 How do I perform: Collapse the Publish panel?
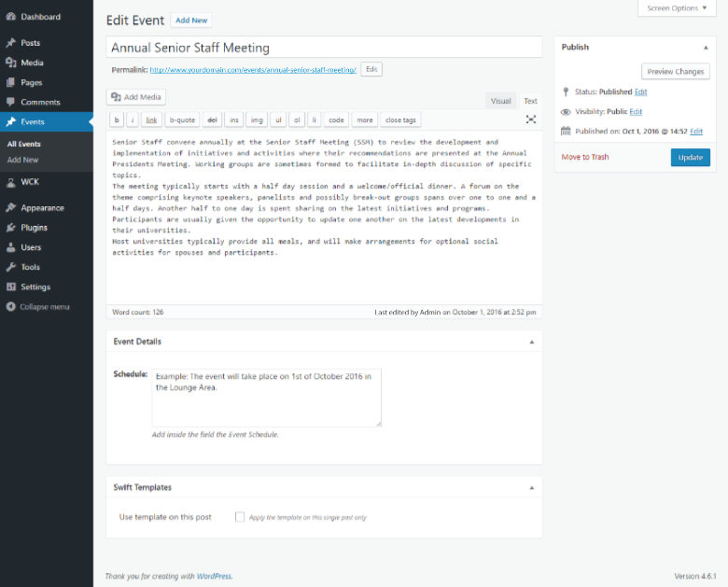point(706,48)
